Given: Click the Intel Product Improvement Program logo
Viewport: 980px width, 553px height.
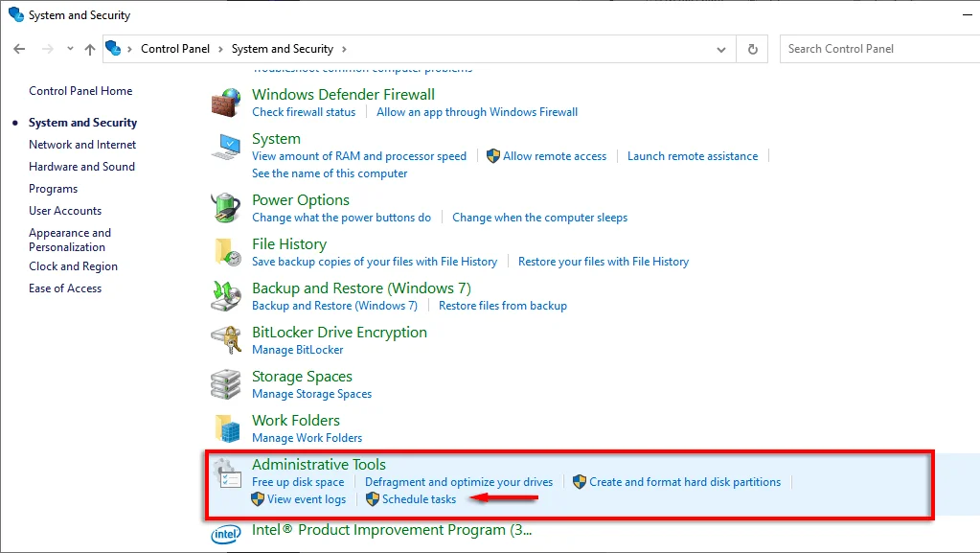Looking at the screenshot, I should coord(226,534).
